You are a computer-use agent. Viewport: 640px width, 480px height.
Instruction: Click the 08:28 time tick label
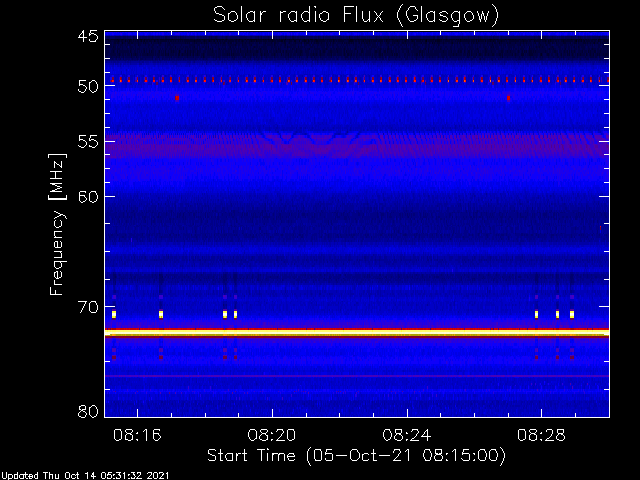pyautogui.click(x=542, y=436)
